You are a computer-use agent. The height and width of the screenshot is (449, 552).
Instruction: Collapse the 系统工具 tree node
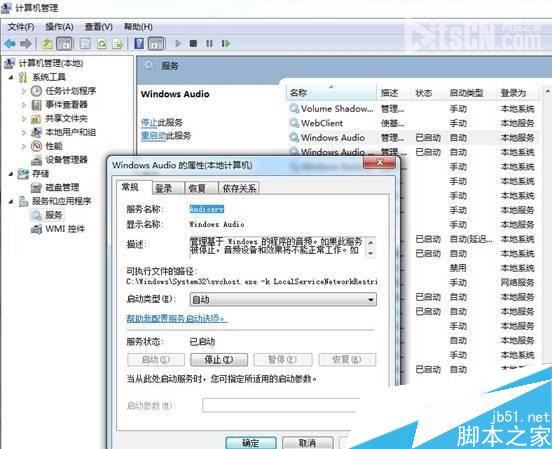[x=11, y=77]
